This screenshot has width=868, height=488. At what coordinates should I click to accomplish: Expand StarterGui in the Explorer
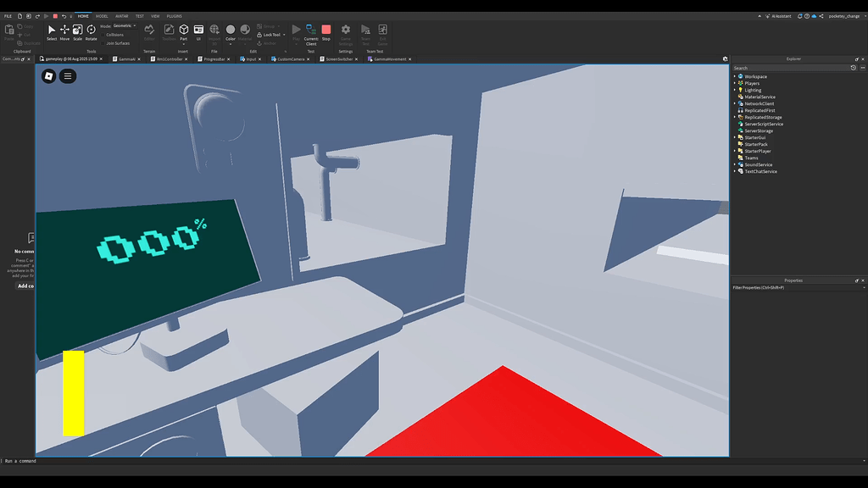tap(733, 137)
